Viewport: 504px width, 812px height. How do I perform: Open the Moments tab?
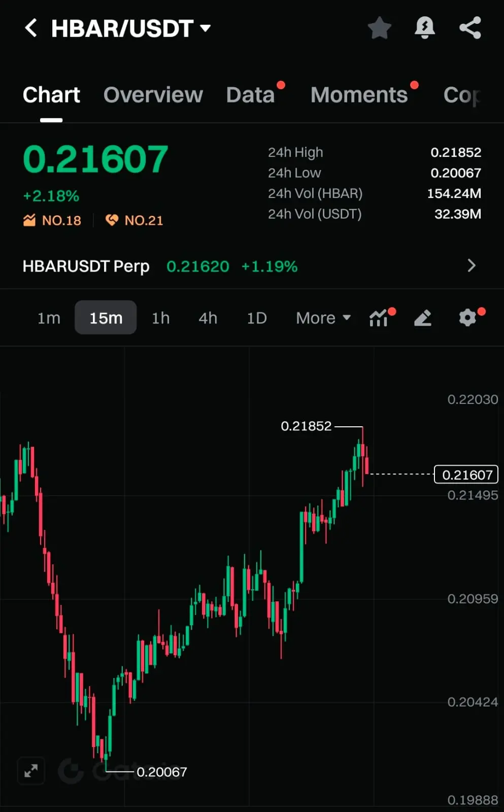click(x=359, y=95)
